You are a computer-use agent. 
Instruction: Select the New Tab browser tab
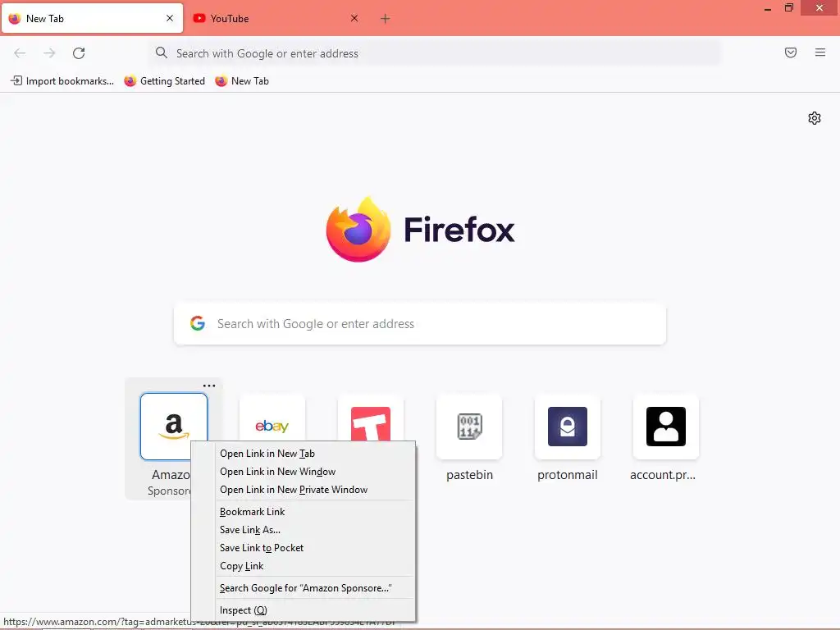pyautogui.click(x=92, y=19)
